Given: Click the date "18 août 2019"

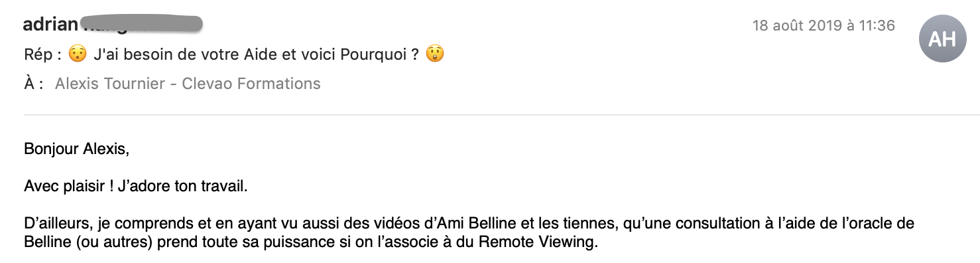Looking at the screenshot, I should [789, 26].
